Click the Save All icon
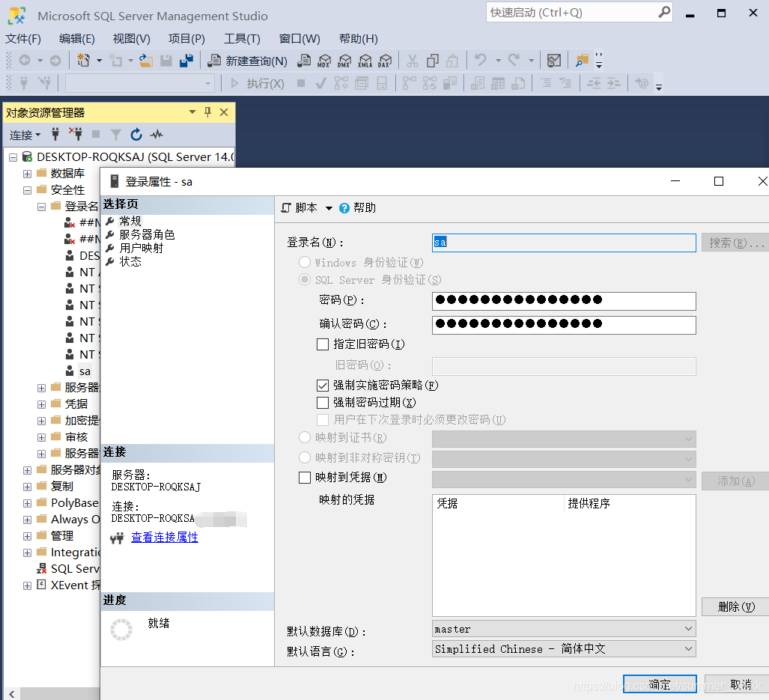This screenshot has height=700, width=769. (x=186, y=61)
